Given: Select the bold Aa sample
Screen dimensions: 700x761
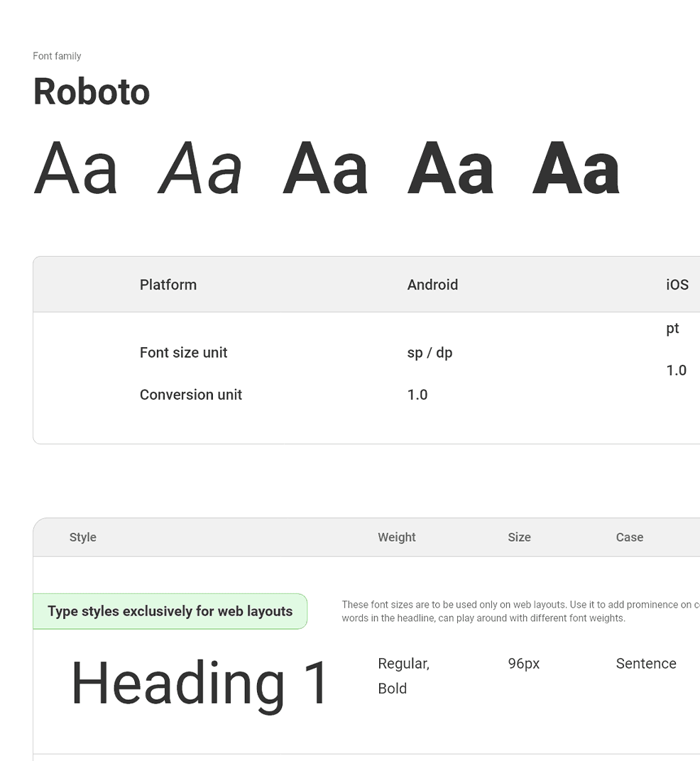Looking at the screenshot, I should click(x=451, y=168).
